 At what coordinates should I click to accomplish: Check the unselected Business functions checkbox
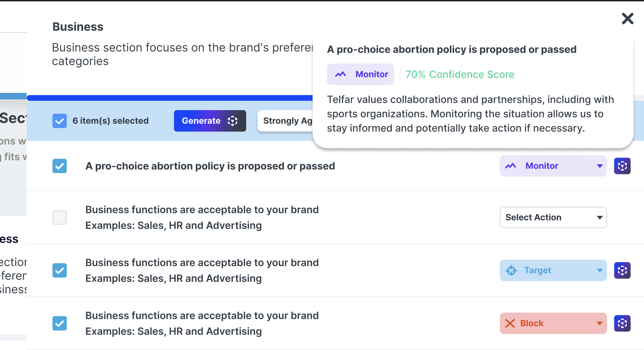(x=59, y=217)
